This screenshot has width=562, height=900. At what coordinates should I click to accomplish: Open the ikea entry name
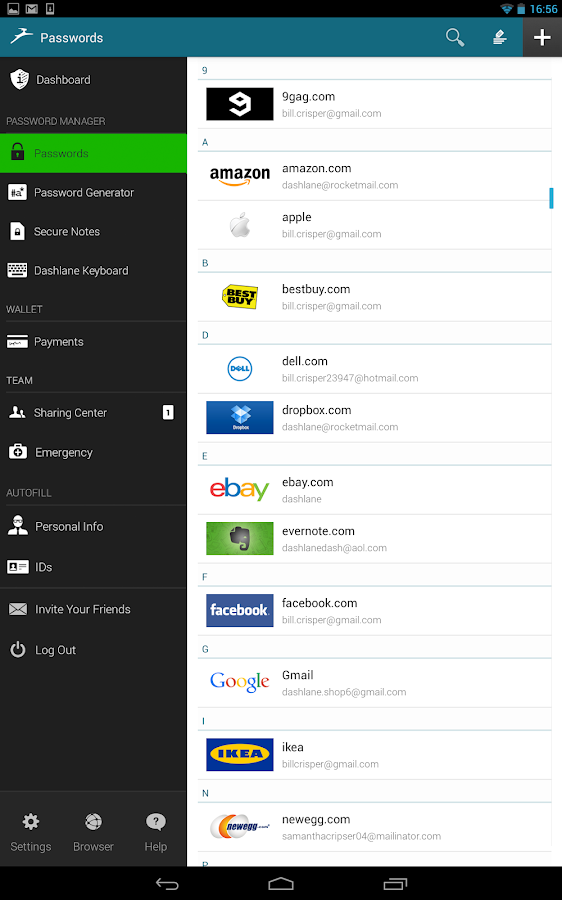(293, 747)
